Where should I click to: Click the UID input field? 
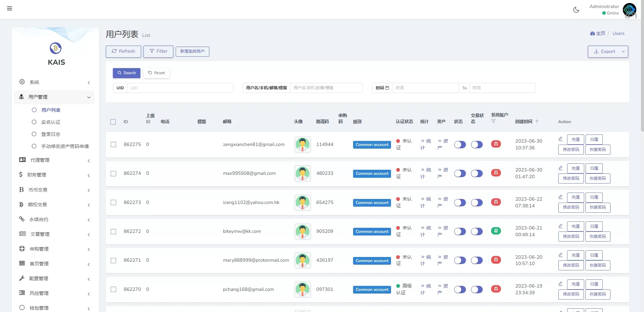pyautogui.click(x=180, y=88)
